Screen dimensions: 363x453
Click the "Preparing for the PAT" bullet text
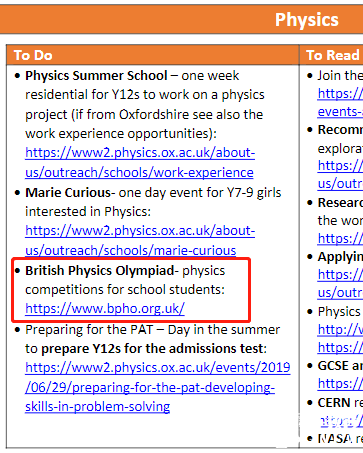89,330
